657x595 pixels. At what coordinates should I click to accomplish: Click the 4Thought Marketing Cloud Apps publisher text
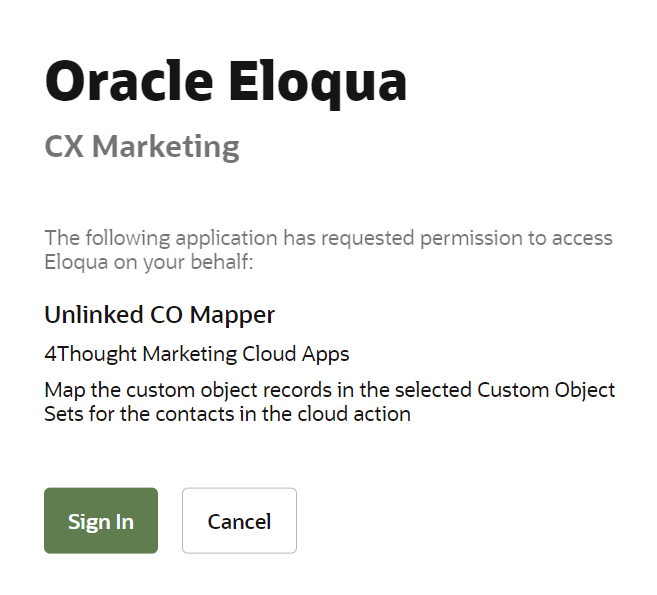click(x=197, y=354)
